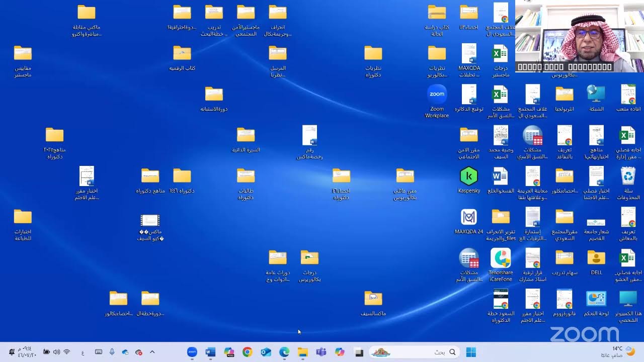Open Copilot from the taskbar

tap(340, 352)
